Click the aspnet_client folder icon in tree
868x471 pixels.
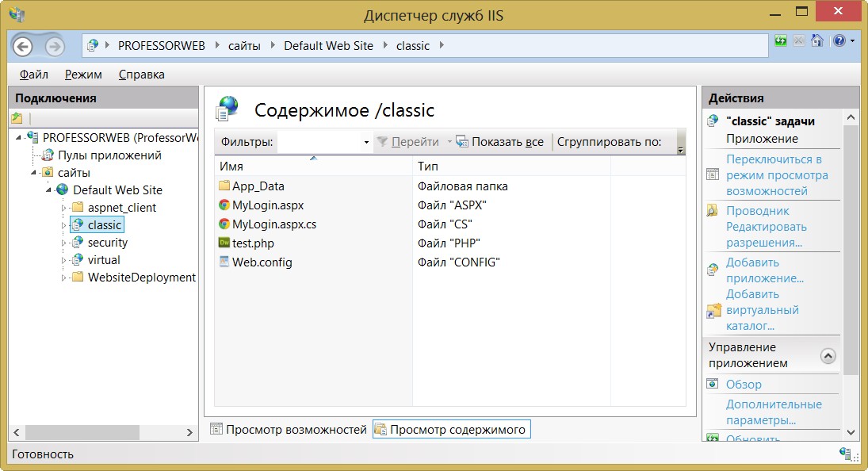tap(78, 208)
